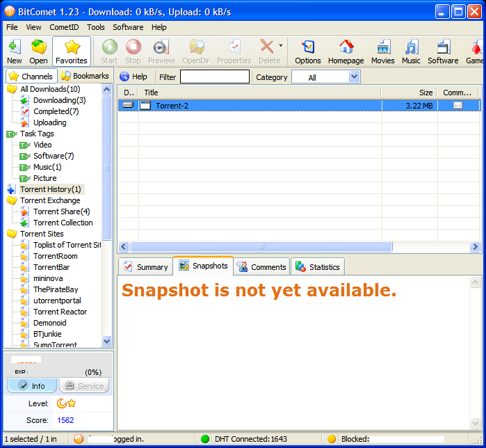Open Torrent Share(4)

coord(62,211)
